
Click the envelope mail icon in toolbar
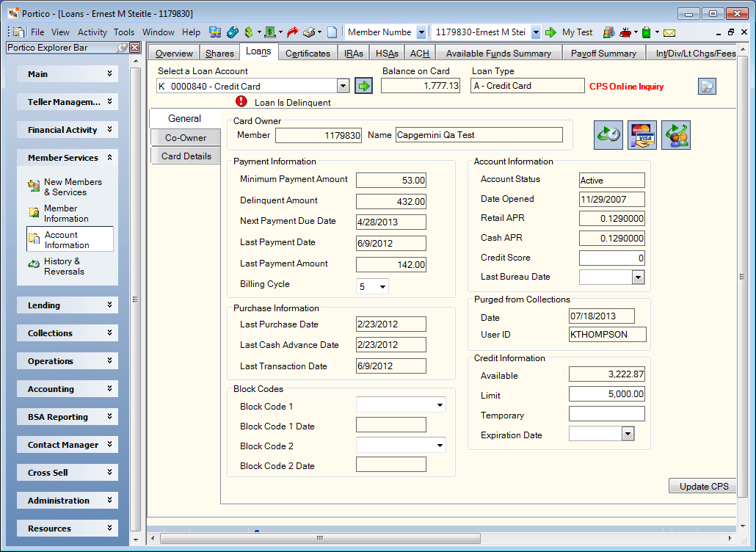669,33
